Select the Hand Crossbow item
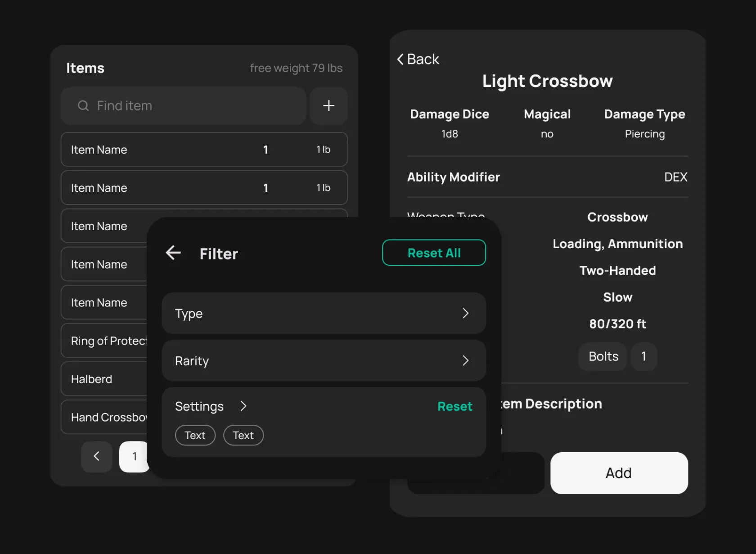Image resolution: width=756 pixels, height=554 pixels. pos(104,418)
